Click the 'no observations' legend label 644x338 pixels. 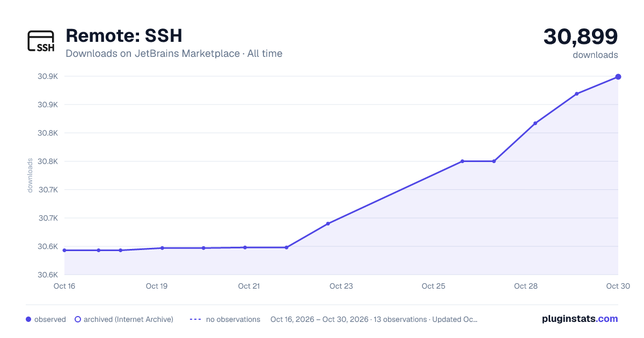(233, 319)
